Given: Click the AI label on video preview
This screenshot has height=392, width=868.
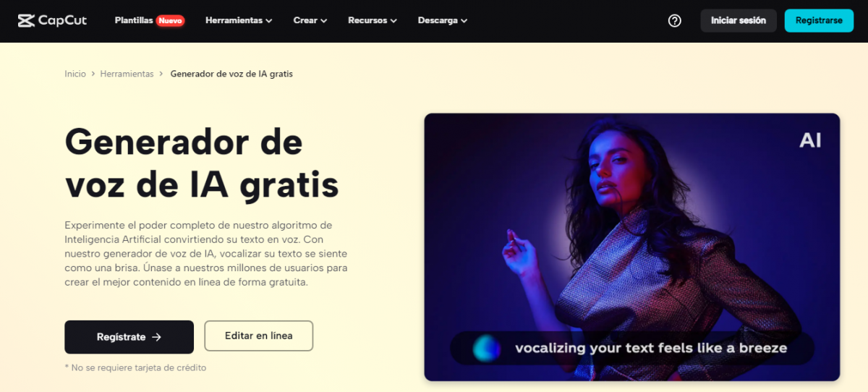Looking at the screenshot, I should click(x=810, y=140).
